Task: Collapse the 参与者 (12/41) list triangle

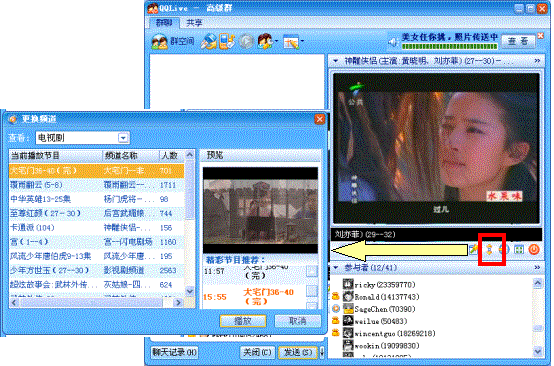Action: (x=335, y=267)
